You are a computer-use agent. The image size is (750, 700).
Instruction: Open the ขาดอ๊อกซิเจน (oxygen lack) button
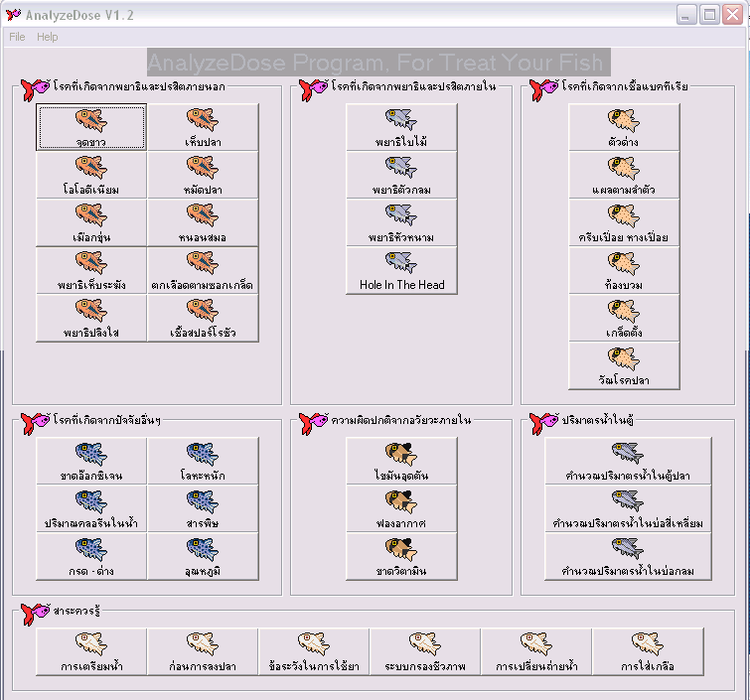91,461
